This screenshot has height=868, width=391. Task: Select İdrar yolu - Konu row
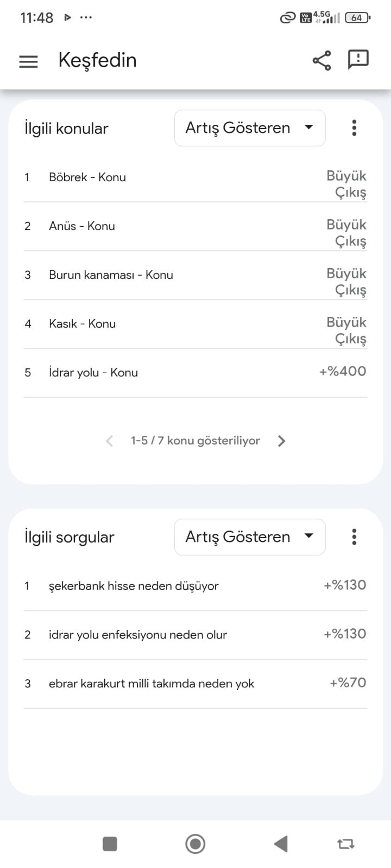click(195, 373)
